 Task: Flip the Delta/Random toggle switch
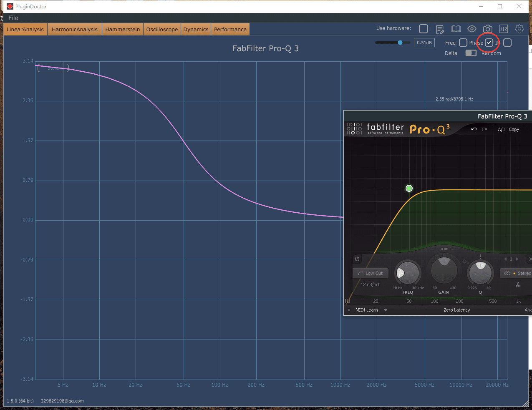click(x=471, y=53)
